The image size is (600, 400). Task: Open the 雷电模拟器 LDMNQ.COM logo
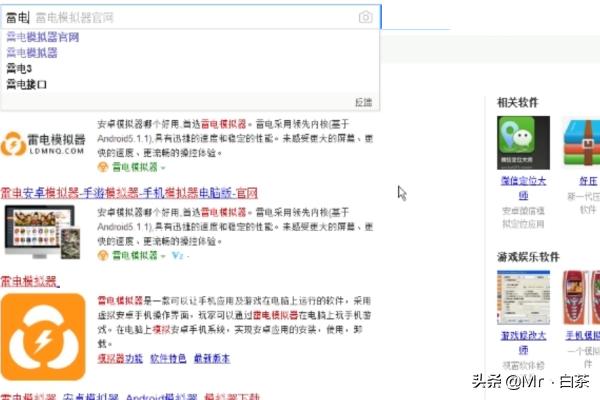(43, 144)
